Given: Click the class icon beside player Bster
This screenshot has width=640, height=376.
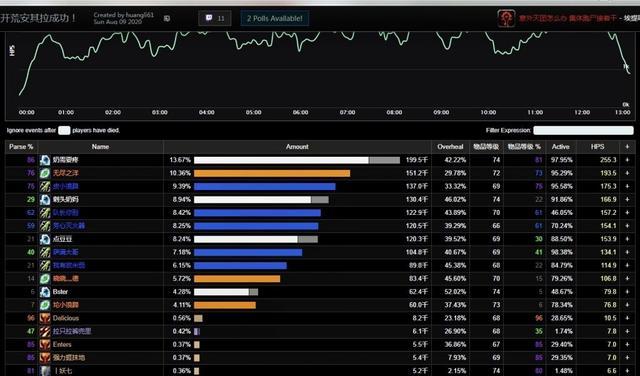Looking at the screenshot, I should 45,292.
